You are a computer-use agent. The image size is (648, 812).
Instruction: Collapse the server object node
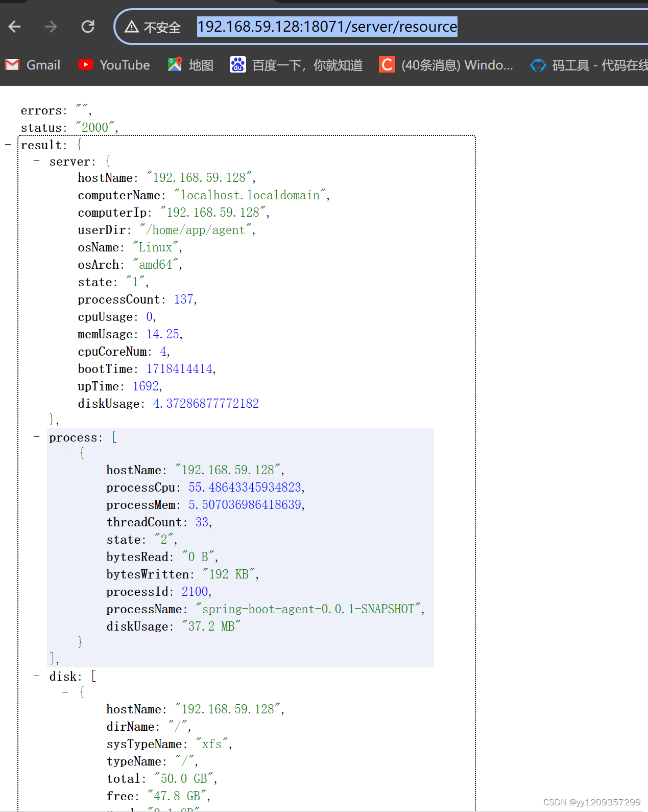click(36, 161)
